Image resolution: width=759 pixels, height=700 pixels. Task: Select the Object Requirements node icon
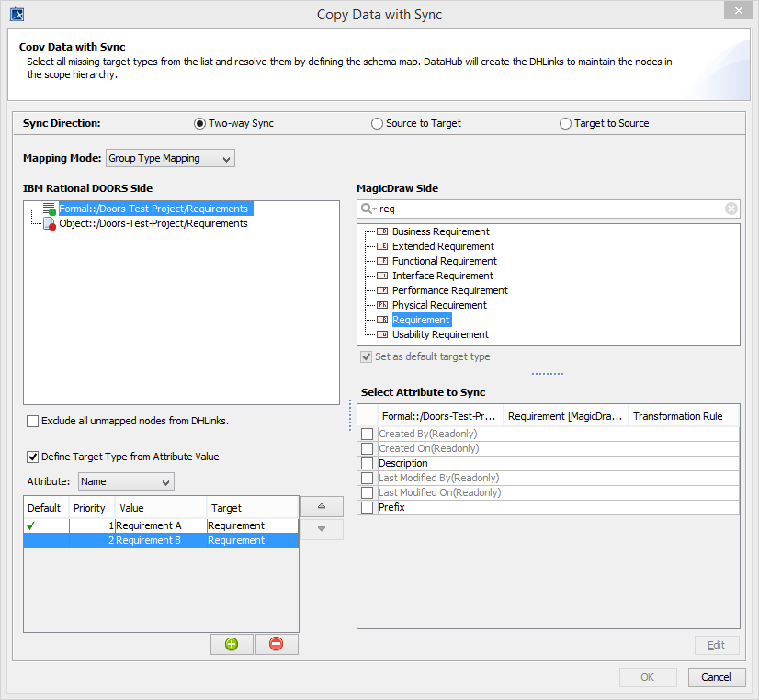[x=50, y=223]
